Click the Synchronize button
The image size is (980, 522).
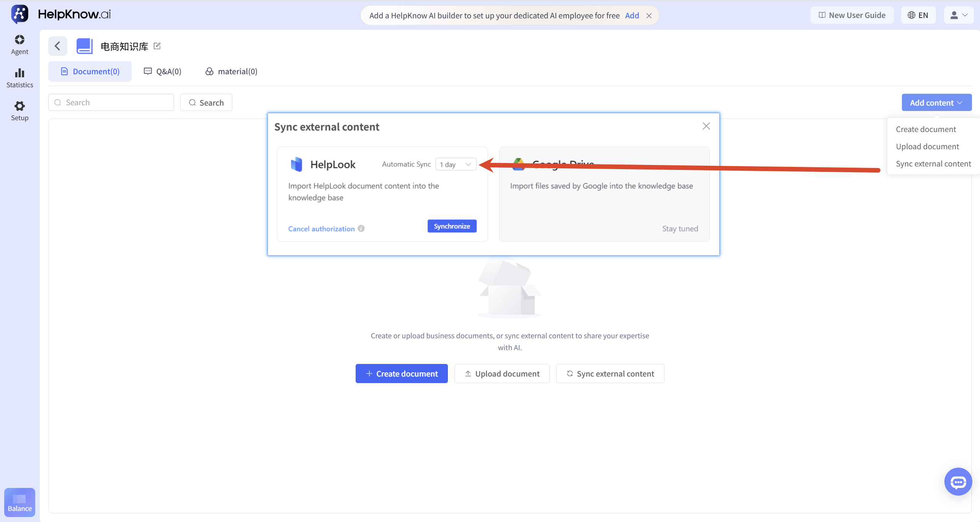452,226
